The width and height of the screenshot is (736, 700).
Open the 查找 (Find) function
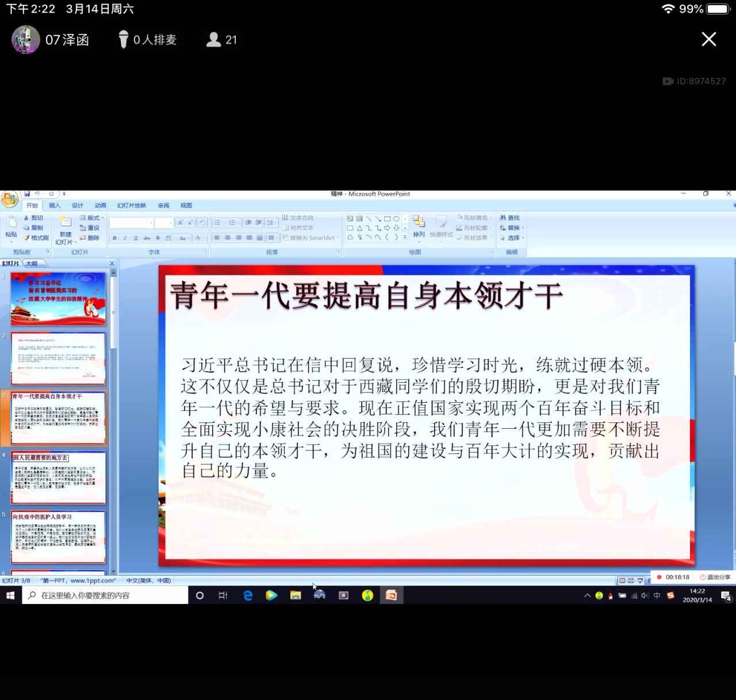511,218
